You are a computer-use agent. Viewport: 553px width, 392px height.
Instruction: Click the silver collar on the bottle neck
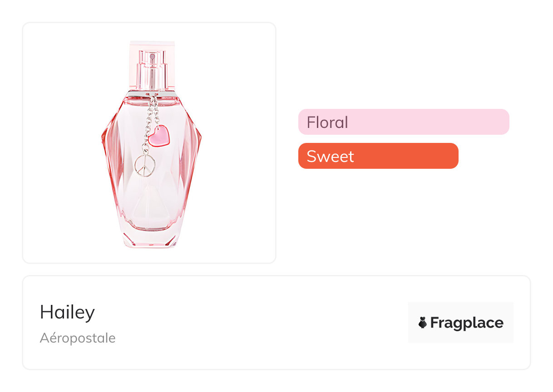point(152,93)
